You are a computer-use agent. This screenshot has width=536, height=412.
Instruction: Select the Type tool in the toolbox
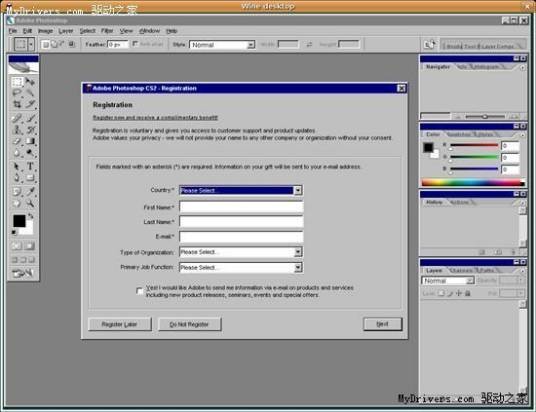(30, 166)
